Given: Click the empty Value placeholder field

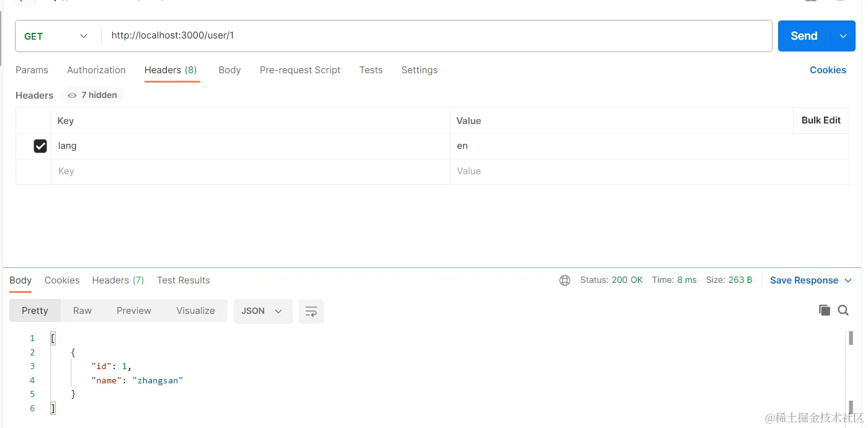Looking at the screenshot, I should point(649,171).
